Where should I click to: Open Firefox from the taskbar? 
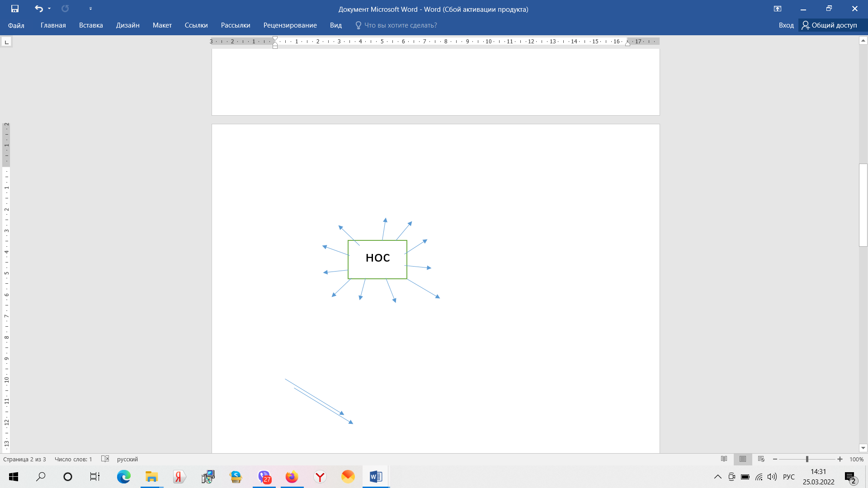[292, 477]
